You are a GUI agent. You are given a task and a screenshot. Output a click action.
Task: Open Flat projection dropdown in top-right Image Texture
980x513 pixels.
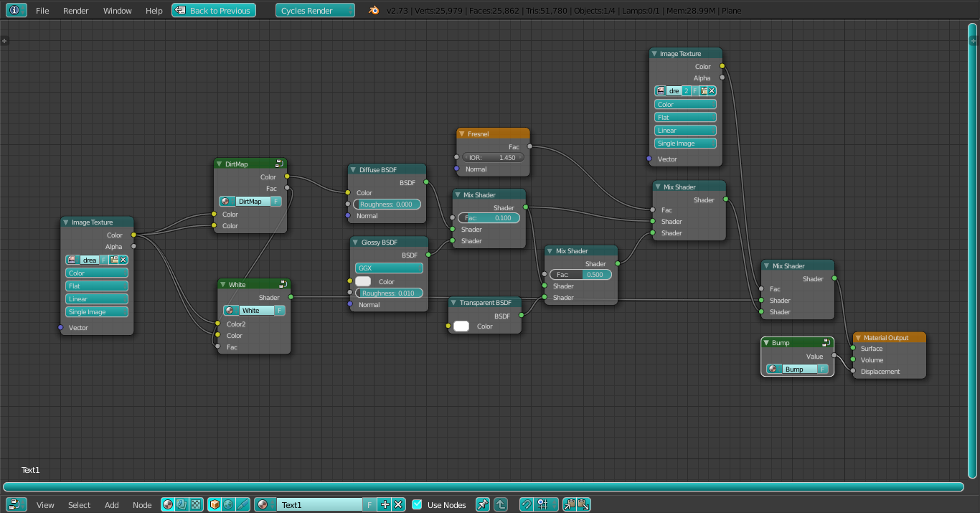click(685, 117)
